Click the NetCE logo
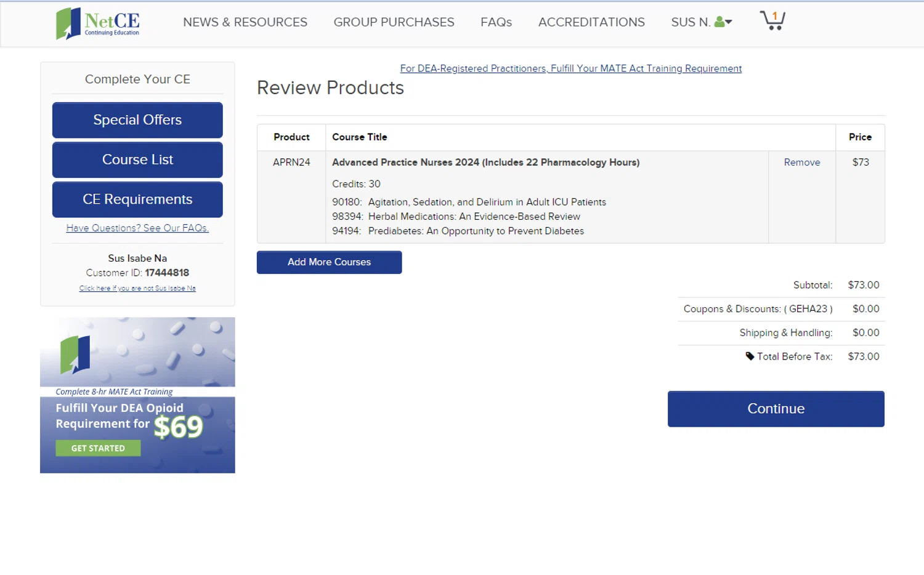924x575 pixels. [x=98, y=23]
